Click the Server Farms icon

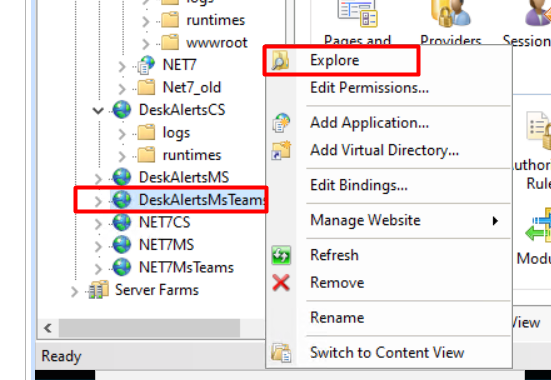pos(98,290)
